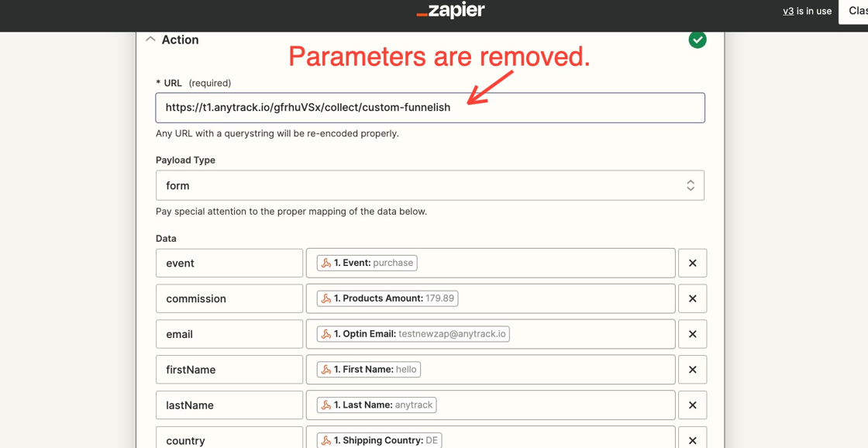The height and width of the screenshot is (448, 868).
Task: Select the Shipping Country DE pill
Action: coord(380,441)
